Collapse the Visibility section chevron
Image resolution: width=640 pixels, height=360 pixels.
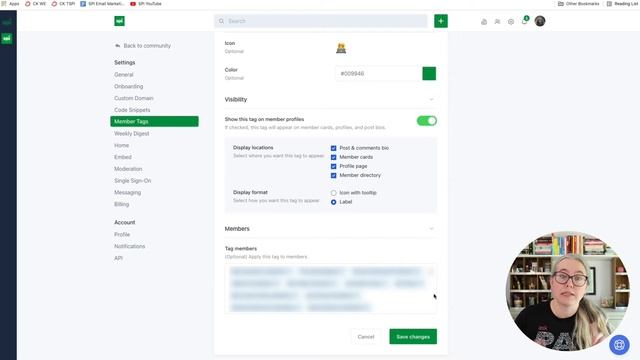pos(431,100)
